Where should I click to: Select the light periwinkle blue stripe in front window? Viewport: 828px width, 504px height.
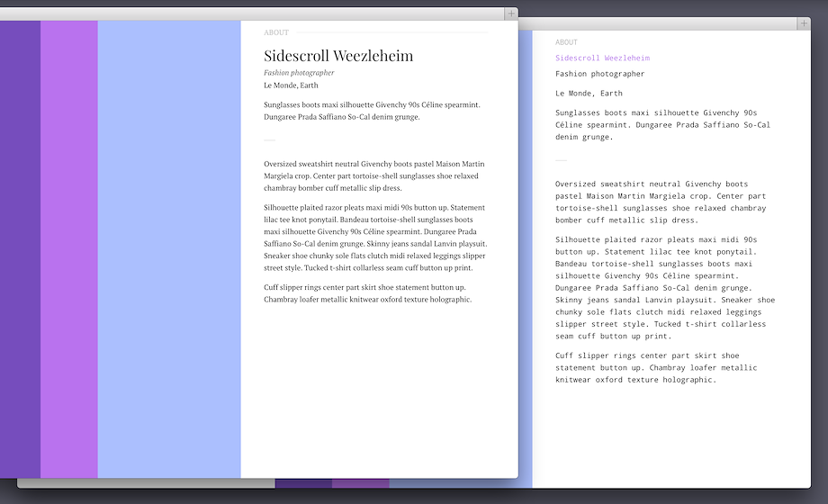(x=169, y=249)
